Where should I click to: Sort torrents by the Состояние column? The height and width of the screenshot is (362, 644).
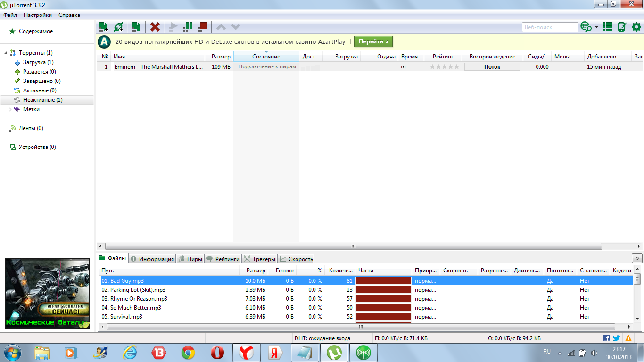[x=266, y=57]
